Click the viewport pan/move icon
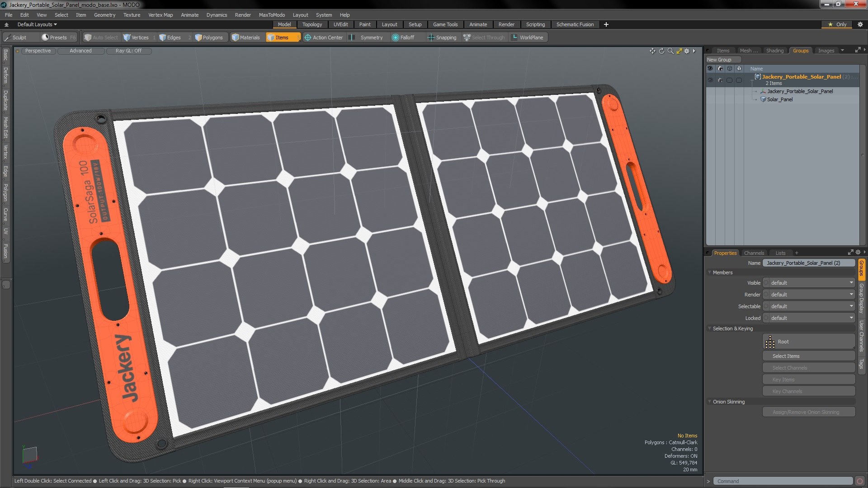 click(652, 51)
